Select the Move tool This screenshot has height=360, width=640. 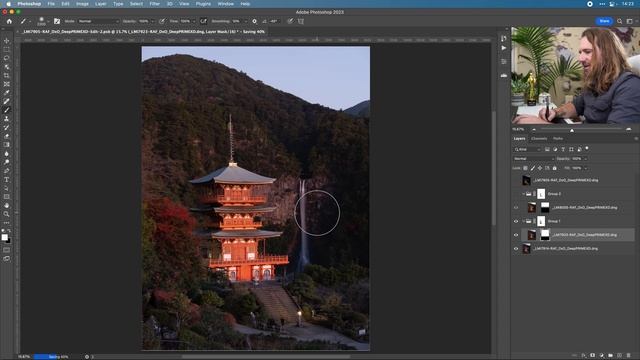(x=7, y=41)
